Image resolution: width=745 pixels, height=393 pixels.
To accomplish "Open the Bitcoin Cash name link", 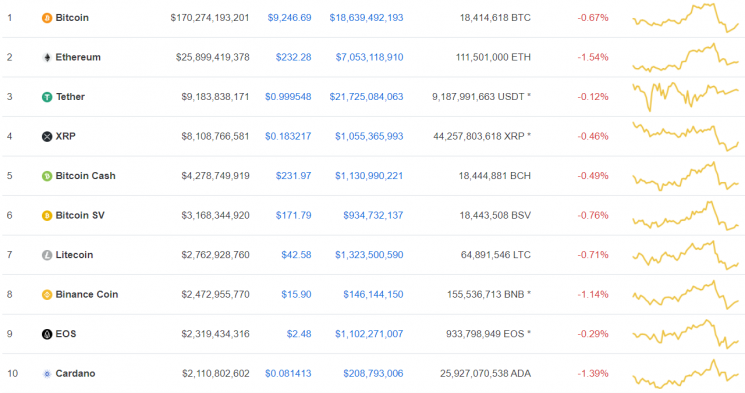I will pyautogui.click(x=86, y=176).
